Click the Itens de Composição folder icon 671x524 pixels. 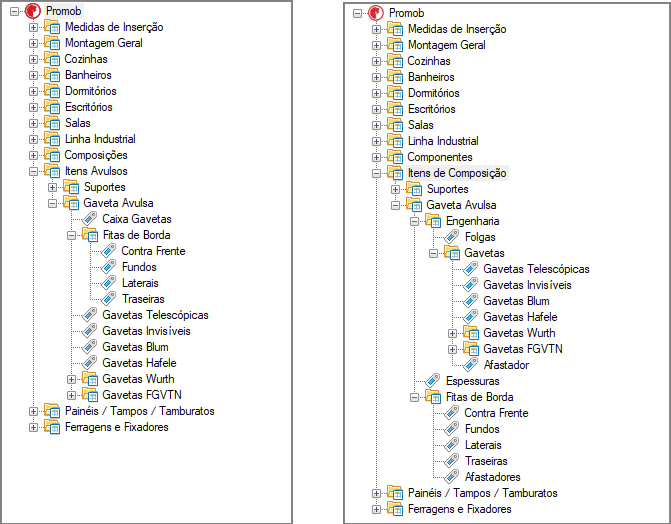tap(395, 173)
